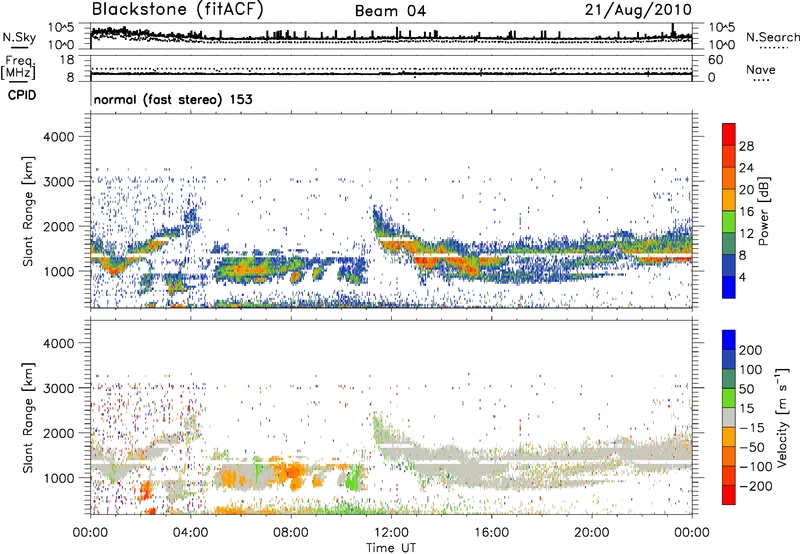
Task: Click the '08:00' time tick label
Action: tap(291, 533)
